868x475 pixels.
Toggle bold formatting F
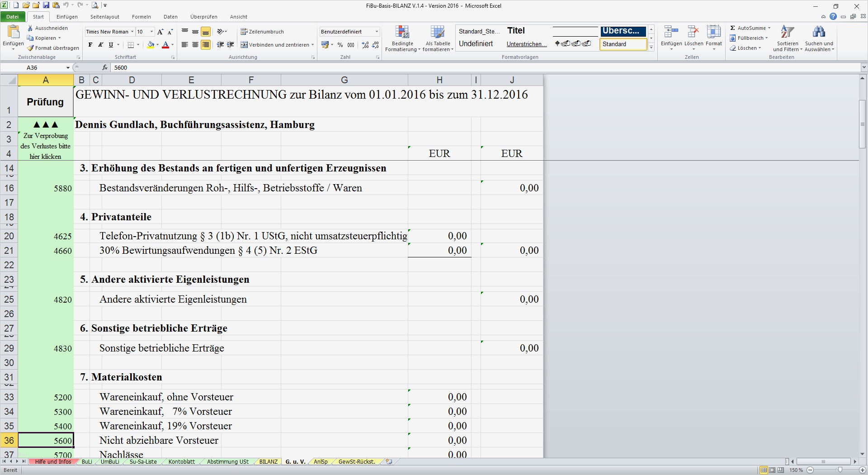click(x=90, y=45)
